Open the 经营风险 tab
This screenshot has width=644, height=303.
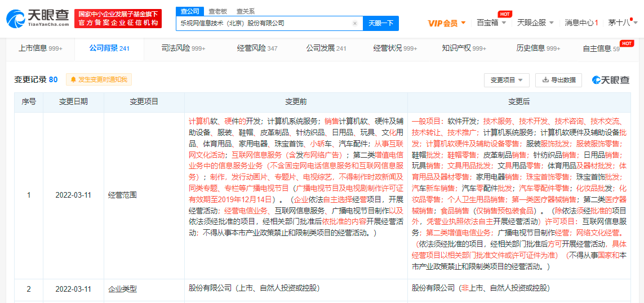pyautogui.click(x=257, y=48)
